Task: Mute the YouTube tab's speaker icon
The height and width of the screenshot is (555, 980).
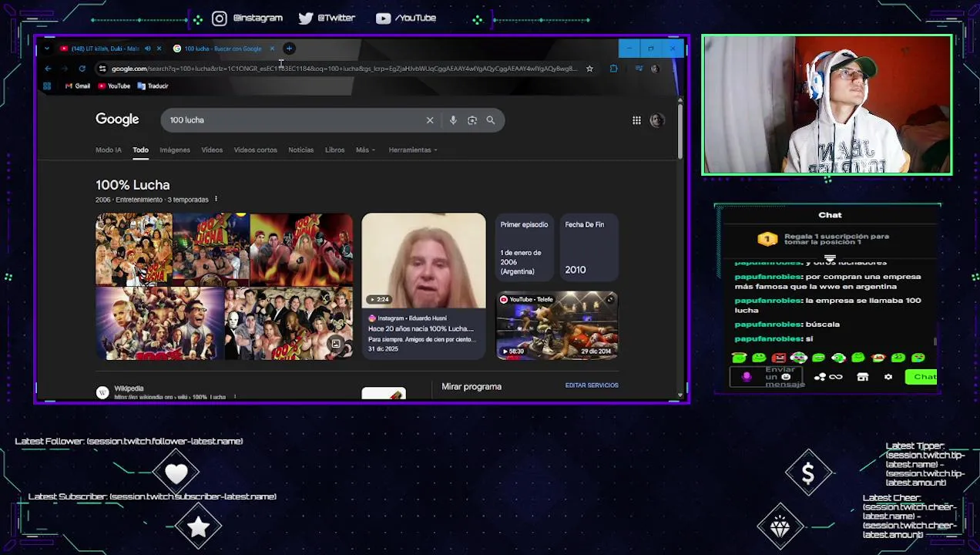Action: [x=147, y=49]
